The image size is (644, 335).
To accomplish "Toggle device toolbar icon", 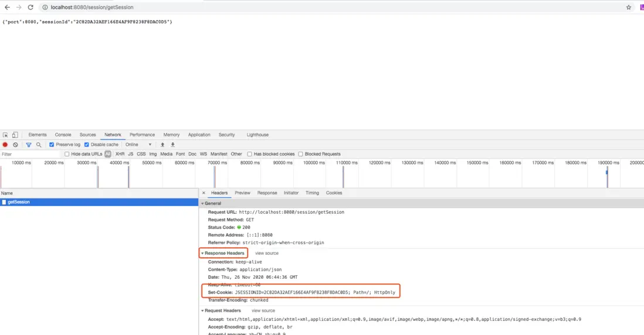I will pos(15,135).
